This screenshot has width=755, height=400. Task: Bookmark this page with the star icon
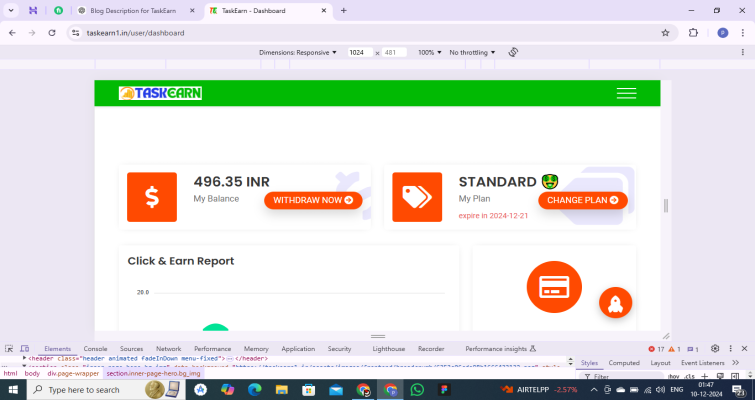point(665,32)
